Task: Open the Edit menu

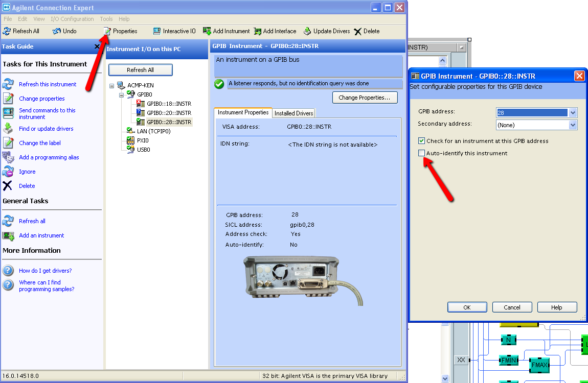Action: pyautogui.click(x=22, y=19)
